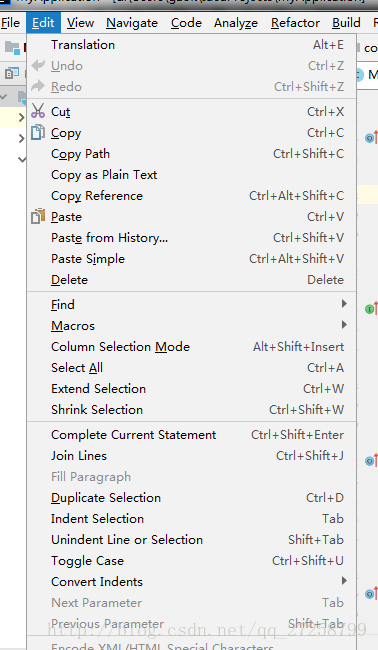This screenshot has height=650, width=378.
Task: Open the Navigate menu
Action: click(x=132, y=23)
